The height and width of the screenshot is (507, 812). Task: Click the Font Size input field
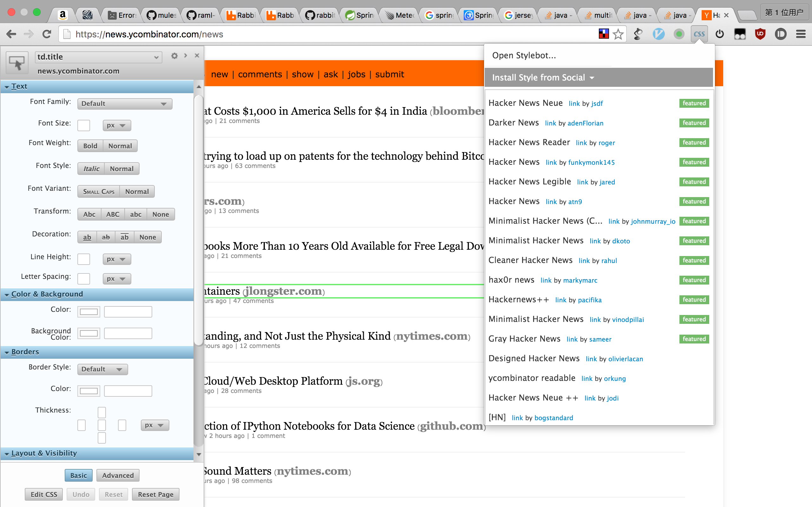point(83,125)
